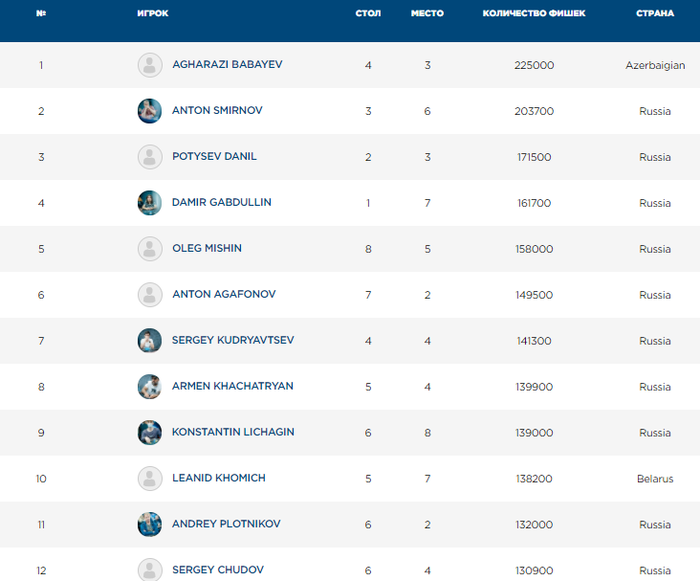Click the СТОЛ column header
Image resolution: width=700 pixels, height=581 pixels.
[368, 13]
